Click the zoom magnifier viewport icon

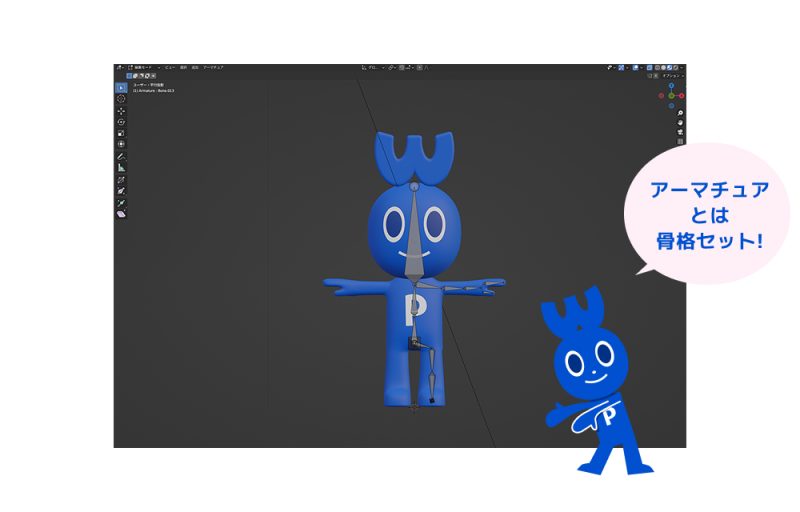[x=680, y=113]
